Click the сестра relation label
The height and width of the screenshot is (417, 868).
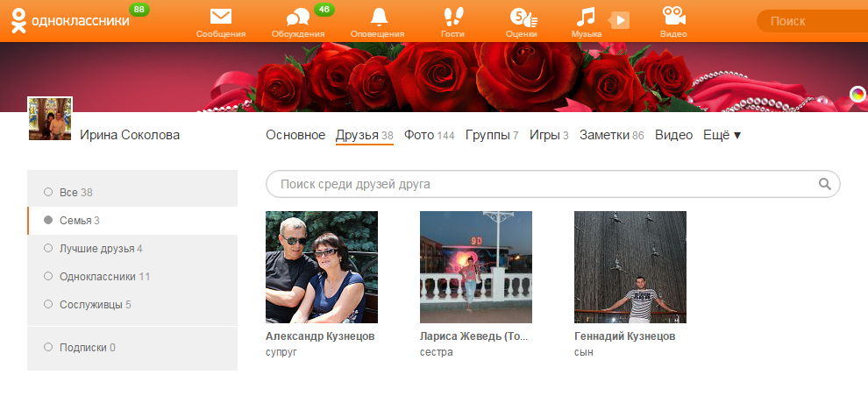(x=437, y=352)
